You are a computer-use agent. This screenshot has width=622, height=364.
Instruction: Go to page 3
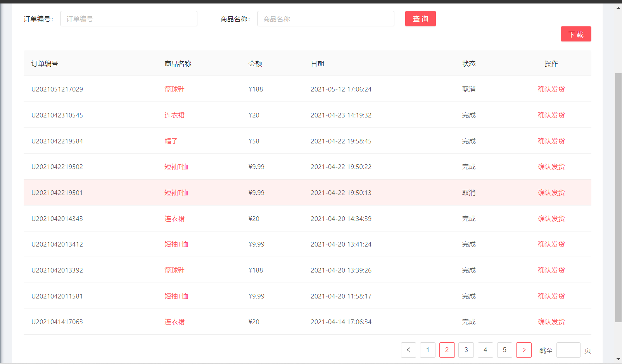466,350
